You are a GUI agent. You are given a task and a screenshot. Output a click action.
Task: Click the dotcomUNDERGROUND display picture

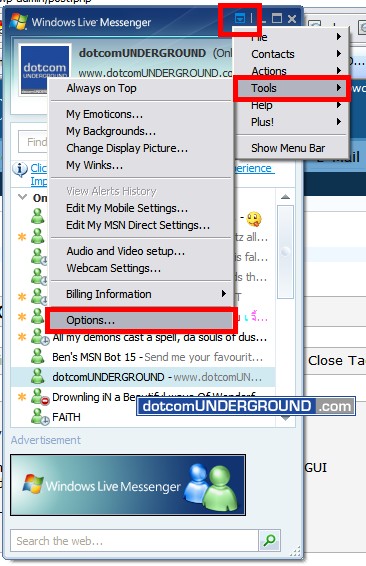click(x=44, y=69)
